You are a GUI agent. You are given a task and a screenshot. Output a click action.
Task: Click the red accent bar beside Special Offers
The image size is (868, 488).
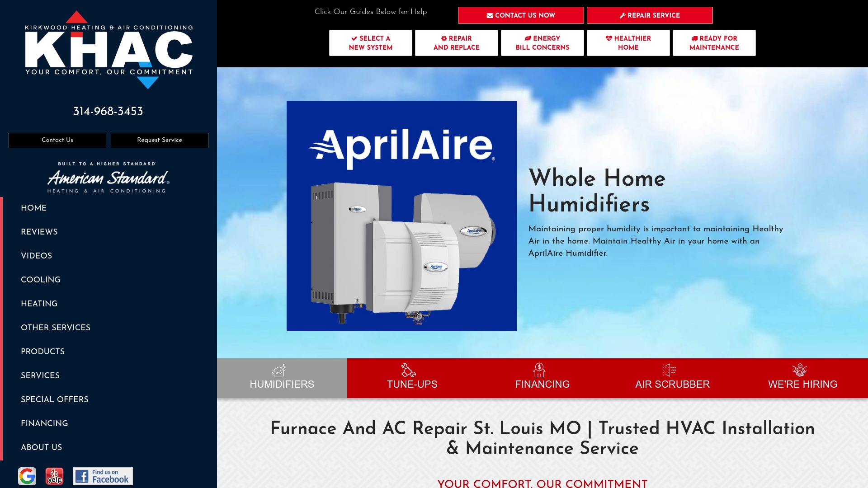(x=1, y=399)
